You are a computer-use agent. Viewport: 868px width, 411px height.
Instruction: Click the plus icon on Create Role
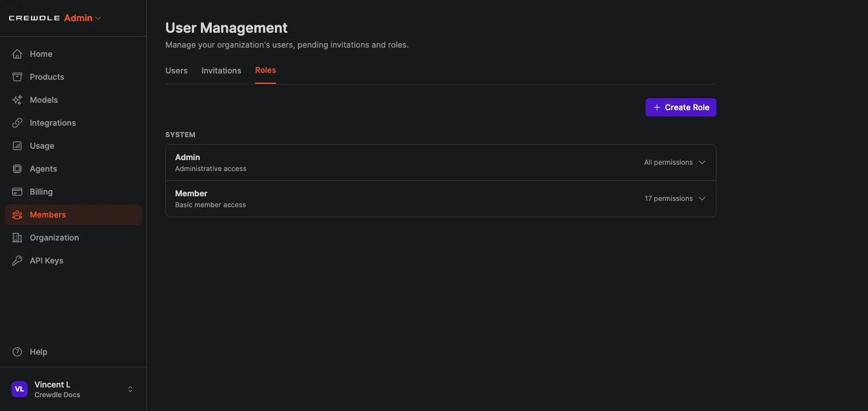pos(657,107)
